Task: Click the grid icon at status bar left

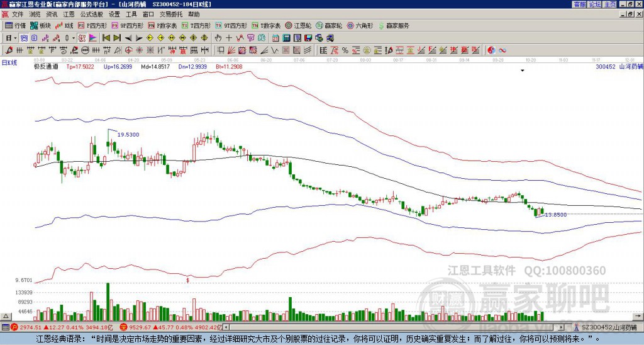Action: point(5,327)
